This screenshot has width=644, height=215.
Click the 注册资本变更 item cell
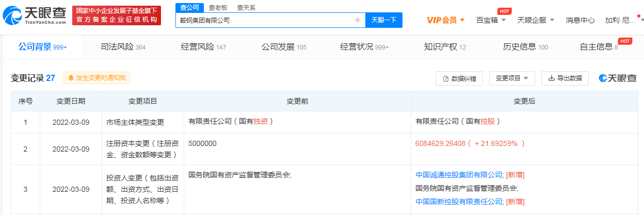[x=143, y=149]
